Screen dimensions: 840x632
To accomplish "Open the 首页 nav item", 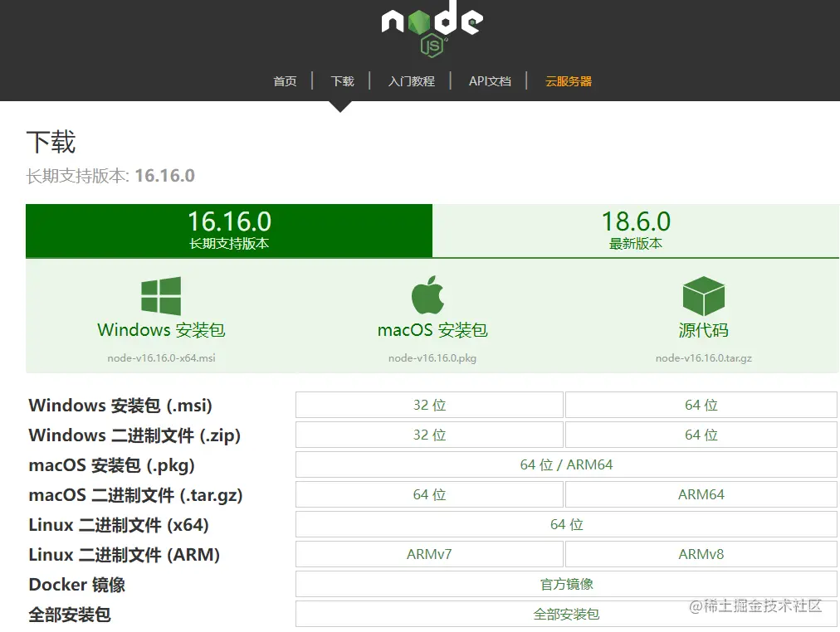I will [x=285, y=81].
